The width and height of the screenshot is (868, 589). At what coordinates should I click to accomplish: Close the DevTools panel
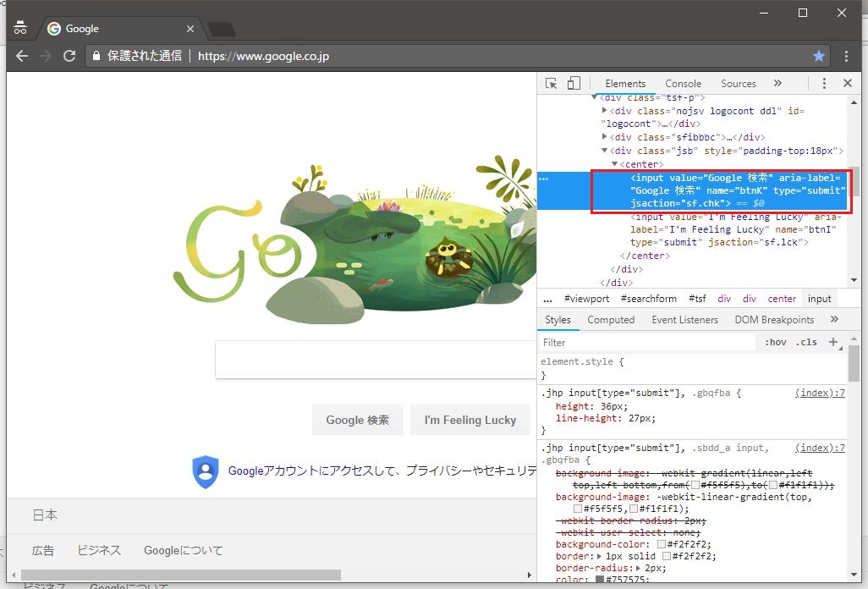click(848, 83)
